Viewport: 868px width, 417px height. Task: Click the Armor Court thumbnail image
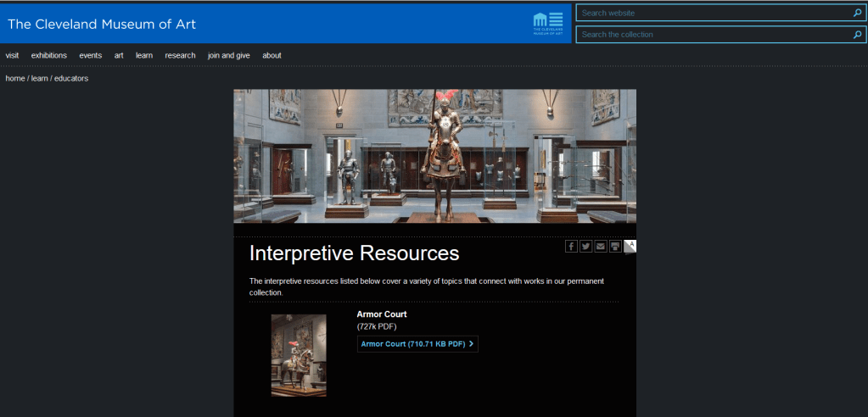[299, 355]
